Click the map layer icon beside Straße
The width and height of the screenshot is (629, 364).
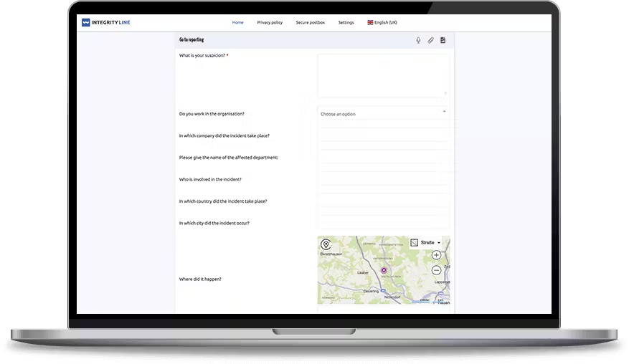[415, 242]
